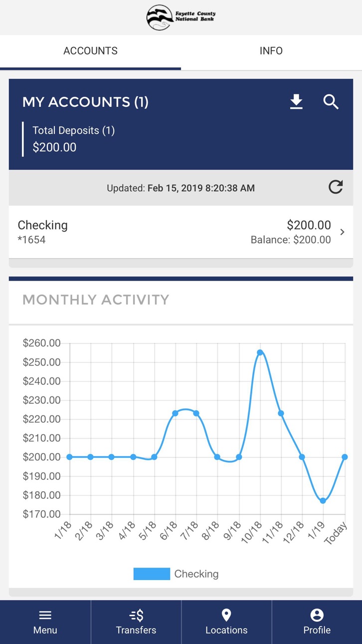
Task: Switch to the INFO tab
Action: click(x=271, y=51)
